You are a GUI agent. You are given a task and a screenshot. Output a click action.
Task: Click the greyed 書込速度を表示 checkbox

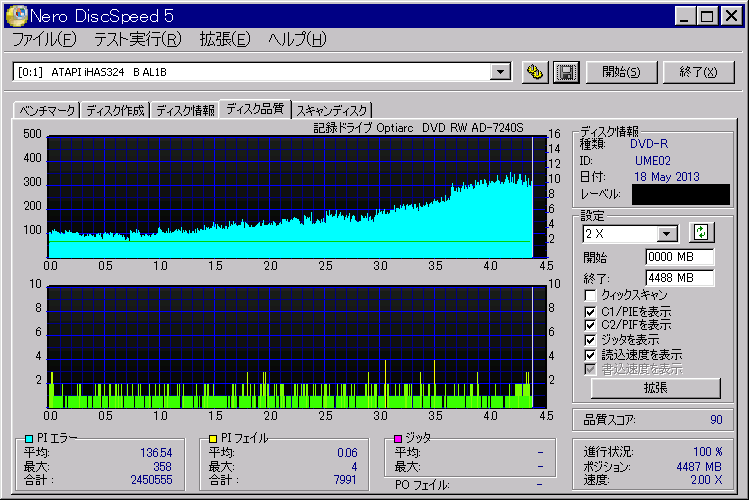coord(590,369)
